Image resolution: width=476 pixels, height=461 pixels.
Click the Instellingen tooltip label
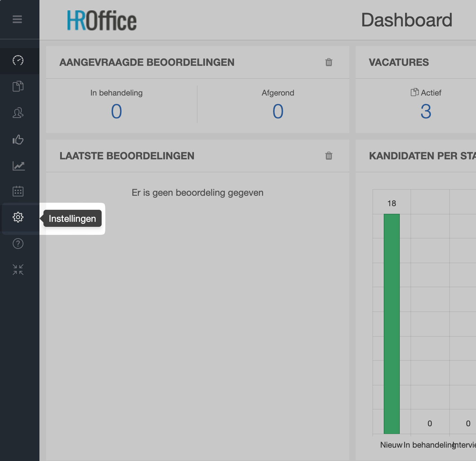point(73,218)
